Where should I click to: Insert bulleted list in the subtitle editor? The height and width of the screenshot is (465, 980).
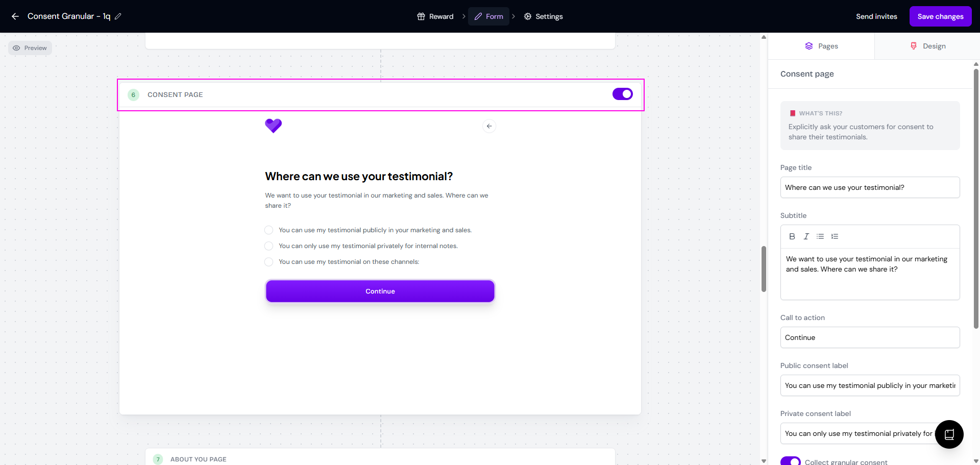click(820, 236)
